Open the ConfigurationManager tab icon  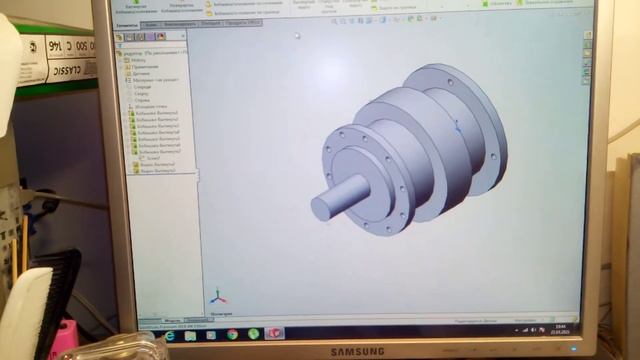[x=140, y=37]
